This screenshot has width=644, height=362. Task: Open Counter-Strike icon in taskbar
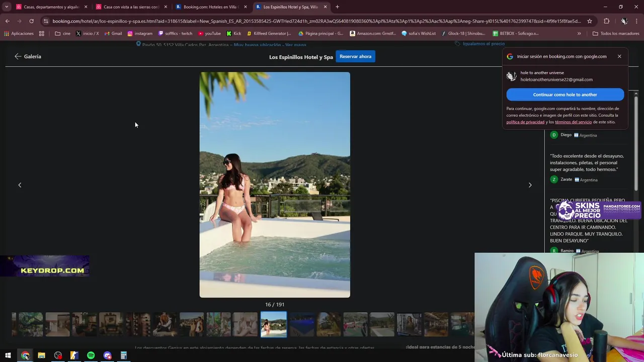pos(74,355)
